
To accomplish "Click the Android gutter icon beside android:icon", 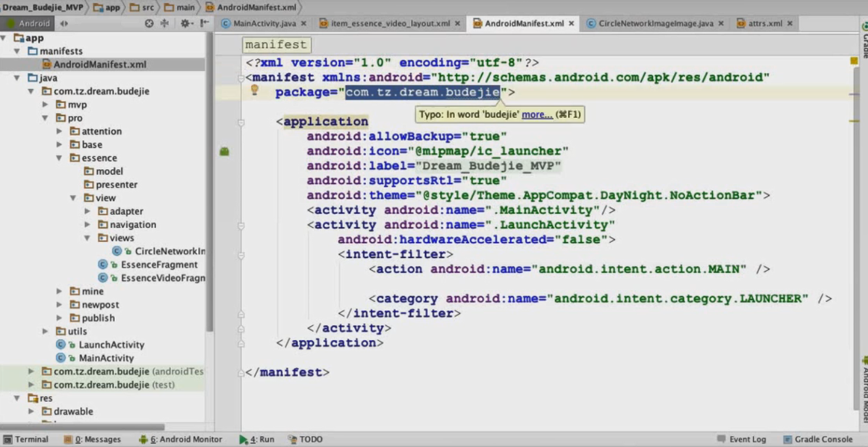I will [224, 151].
